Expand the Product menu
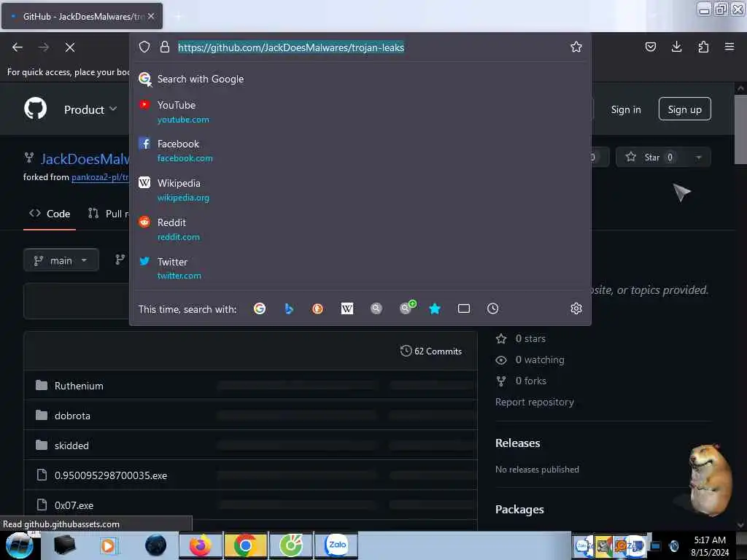This screenshot has height=560, width=747. (90, 109)
